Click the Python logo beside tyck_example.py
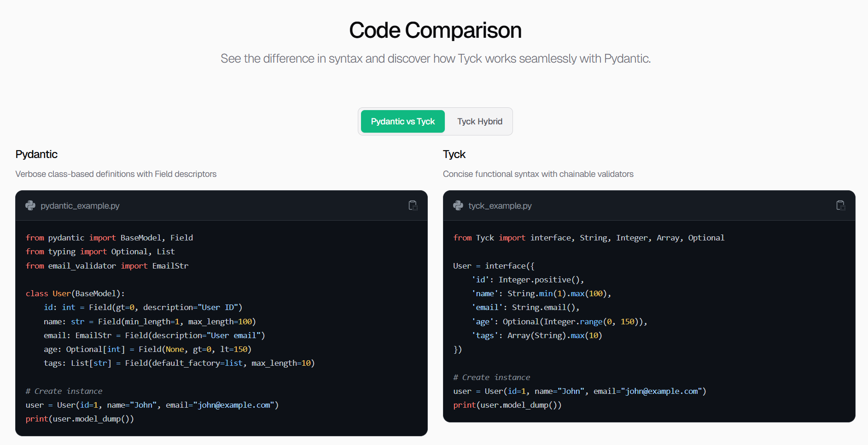Viewport: 868px width, 445px height. coord(458,205)
